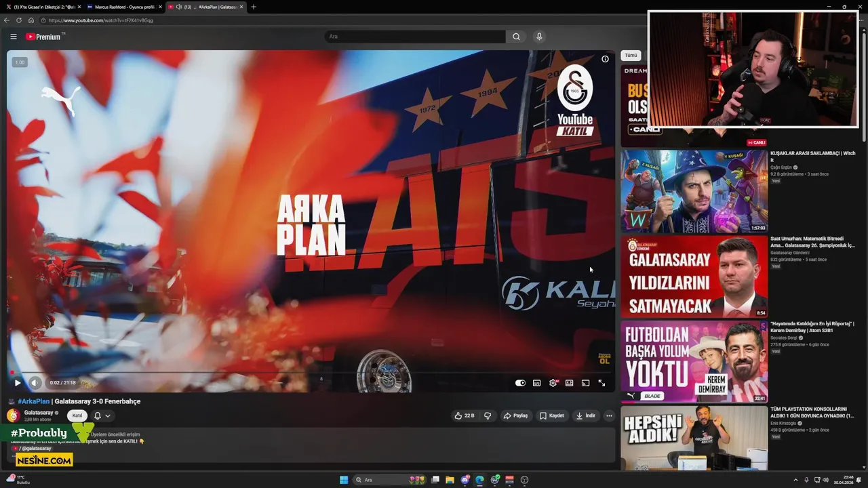Screen dimensions: 868x488
Task: Open 'Galatasaray Yıldızlarını Satmayacak' thumbnail
Action: 694,277
